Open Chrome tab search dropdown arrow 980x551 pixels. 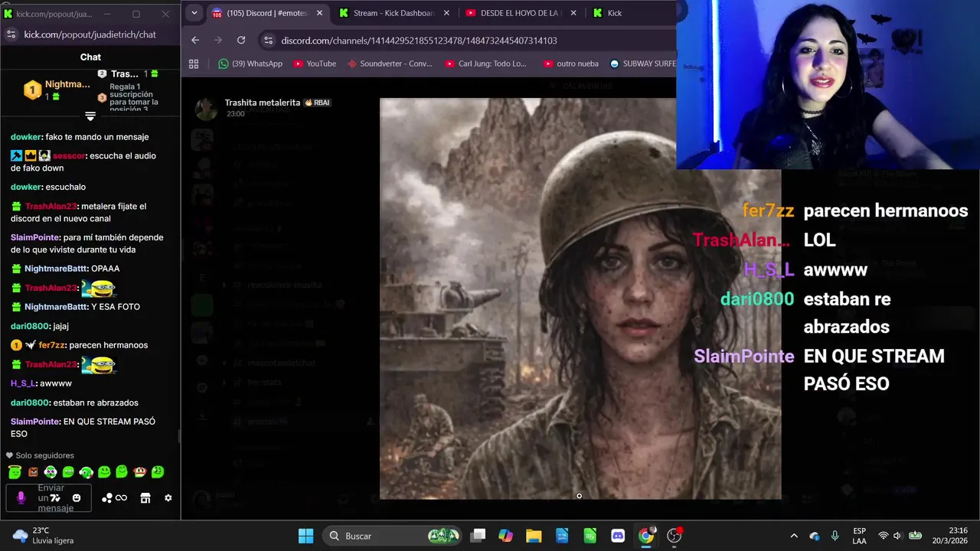click(194, 13)
